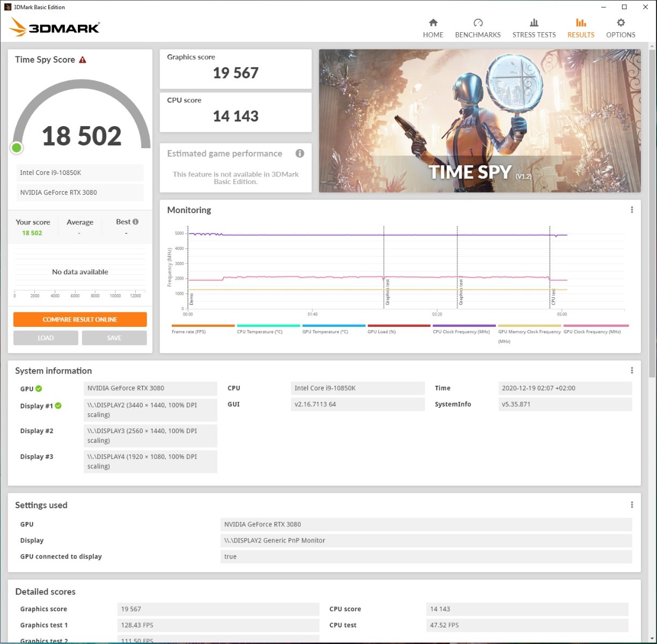Open the OPTIONS tab
This screenshot has width=657, height=644.
click(x=620, y=28)
